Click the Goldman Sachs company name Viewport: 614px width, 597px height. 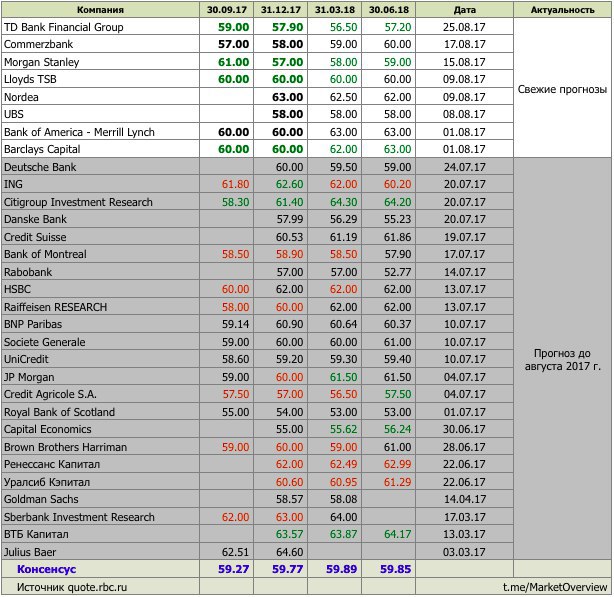click(x=41, y=500)
